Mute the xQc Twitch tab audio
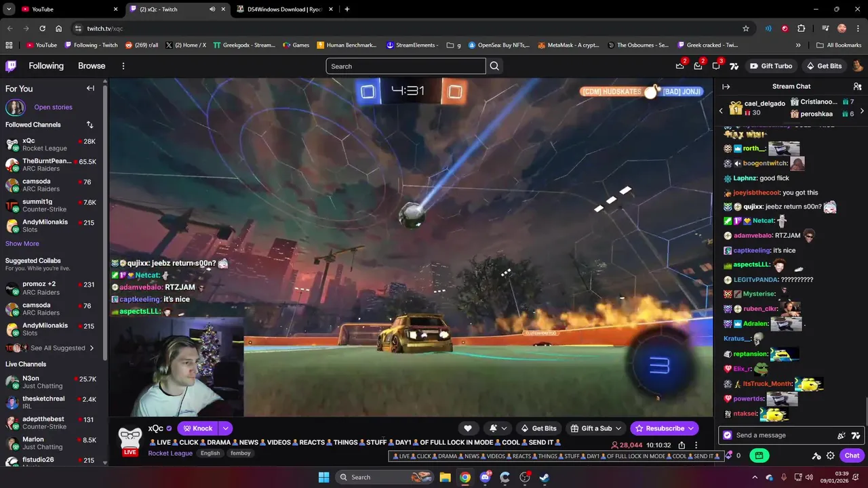The width and height of the screenshot is (868, 488). (x=212, y=9)
